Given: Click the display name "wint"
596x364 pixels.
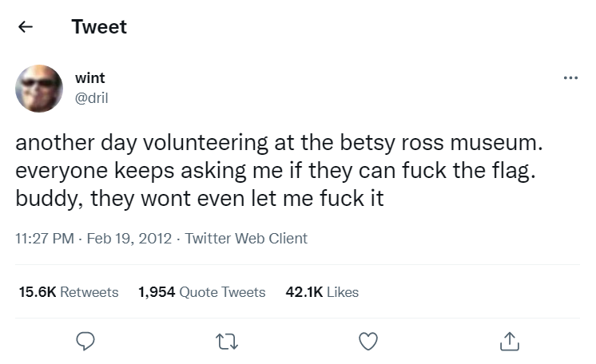Looking at the screenshot, I should click(89, 78).
